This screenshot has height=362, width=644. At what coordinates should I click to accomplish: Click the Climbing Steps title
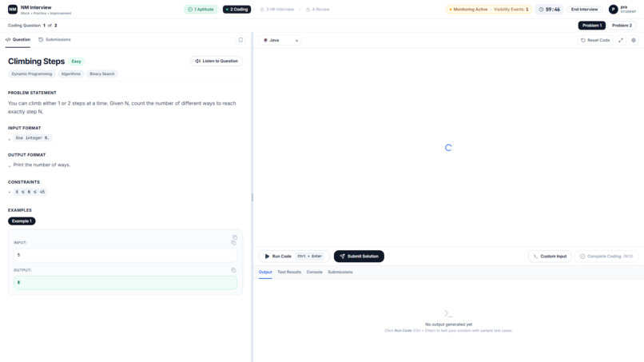36,62
